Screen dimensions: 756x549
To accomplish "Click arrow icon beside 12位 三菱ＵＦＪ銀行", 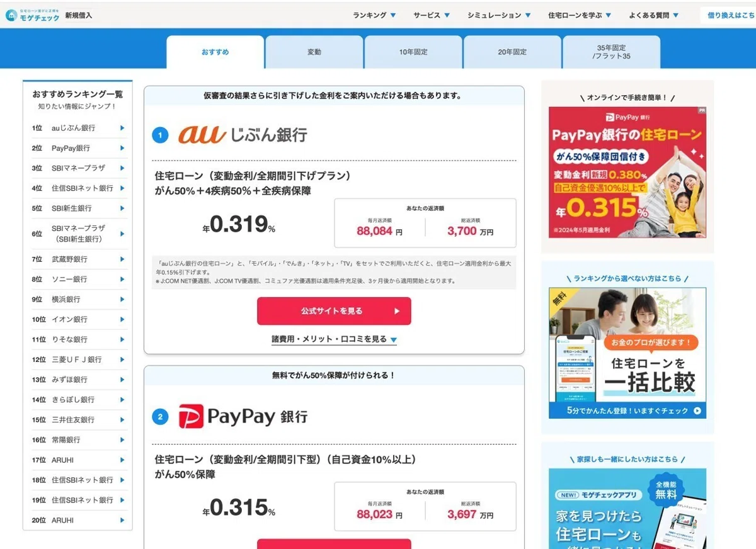I will click(122, 359).
